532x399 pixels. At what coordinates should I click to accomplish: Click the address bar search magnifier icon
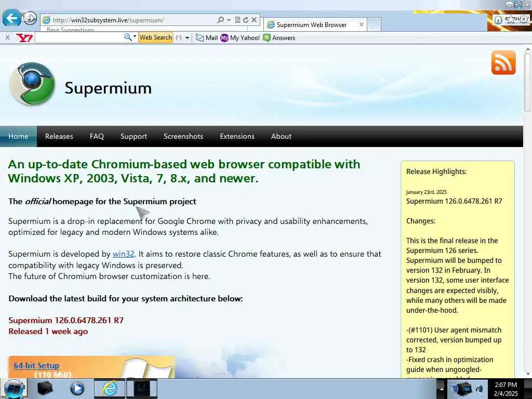coord(220,20)
